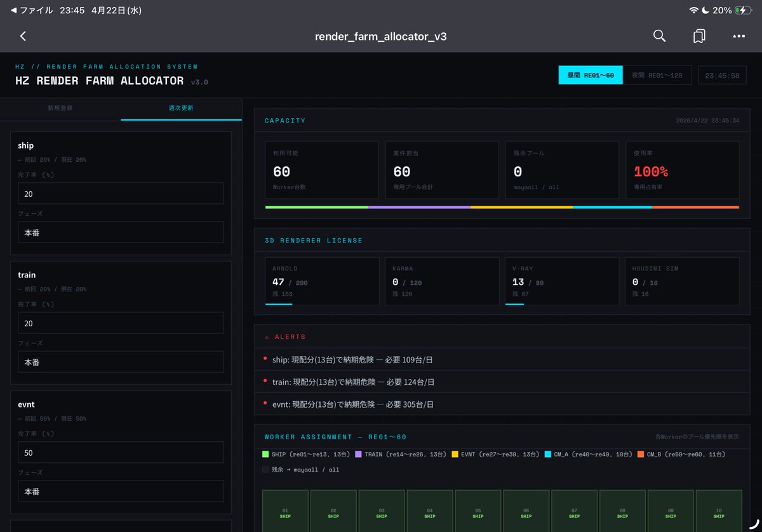Select the yellow EVNT legend swatch

coord(455,454)
